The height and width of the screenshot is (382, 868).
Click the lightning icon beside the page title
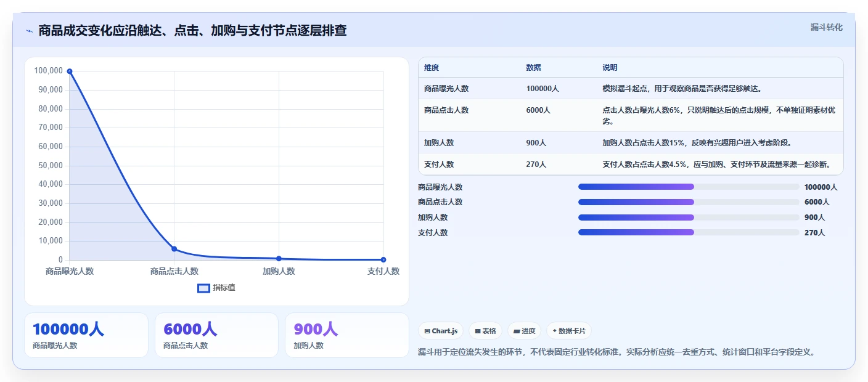(30, 31)
